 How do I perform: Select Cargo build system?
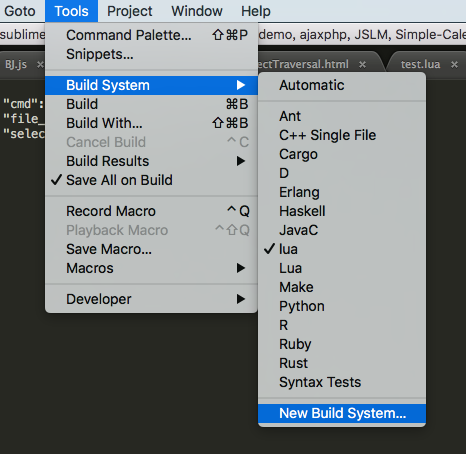click(342, 154)
